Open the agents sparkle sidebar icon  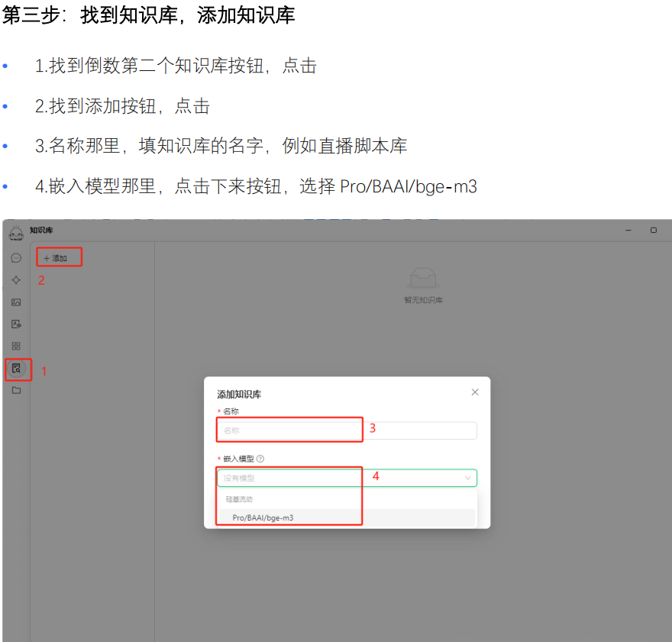pyautogui.click(x=16, y=280)
